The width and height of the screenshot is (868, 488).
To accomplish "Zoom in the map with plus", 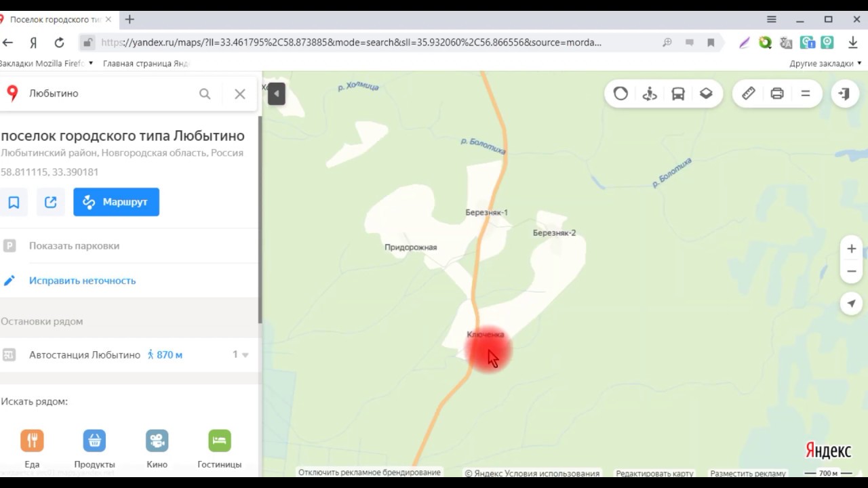I will click(x=852, y=249).
